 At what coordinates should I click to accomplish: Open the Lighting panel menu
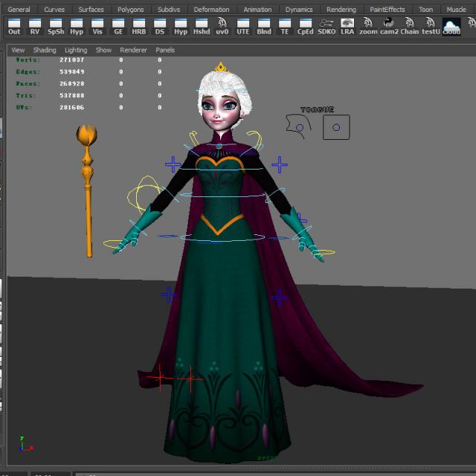point(76,50)
